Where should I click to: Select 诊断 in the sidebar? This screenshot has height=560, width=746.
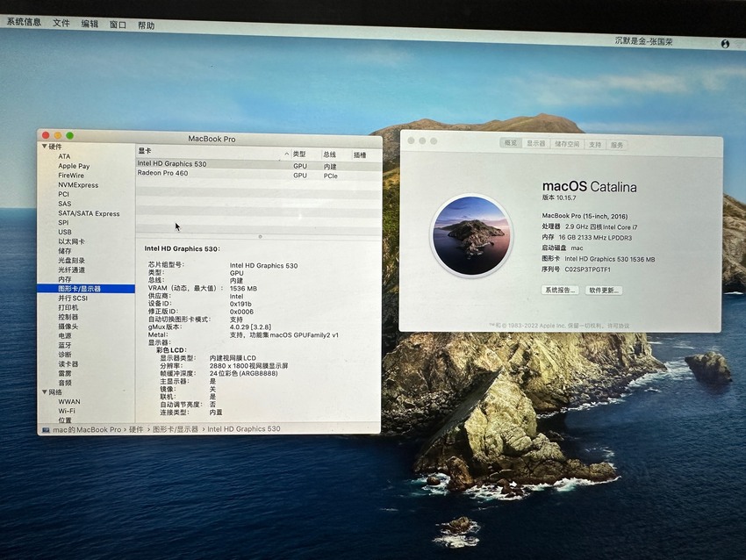pos(65,355)
